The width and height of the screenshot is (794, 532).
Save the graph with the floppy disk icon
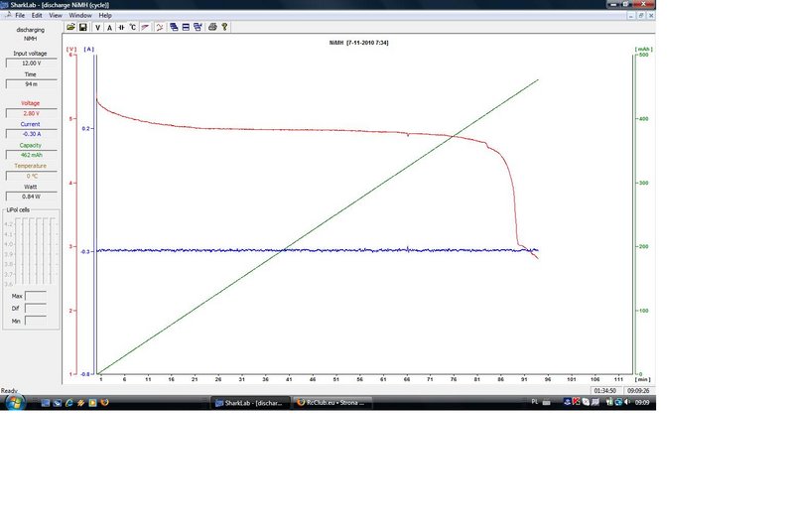83,27
